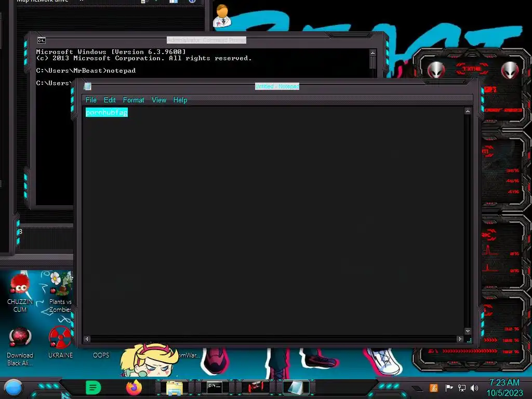Click the Notepad title bar system icon

[87, 86]
